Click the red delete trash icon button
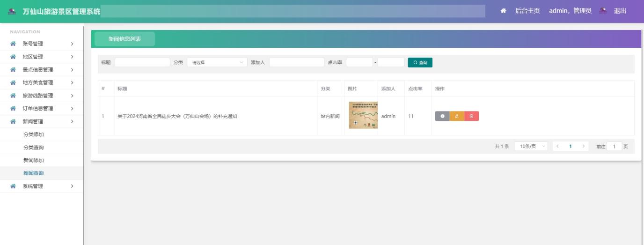 click(x=471, y=116)
